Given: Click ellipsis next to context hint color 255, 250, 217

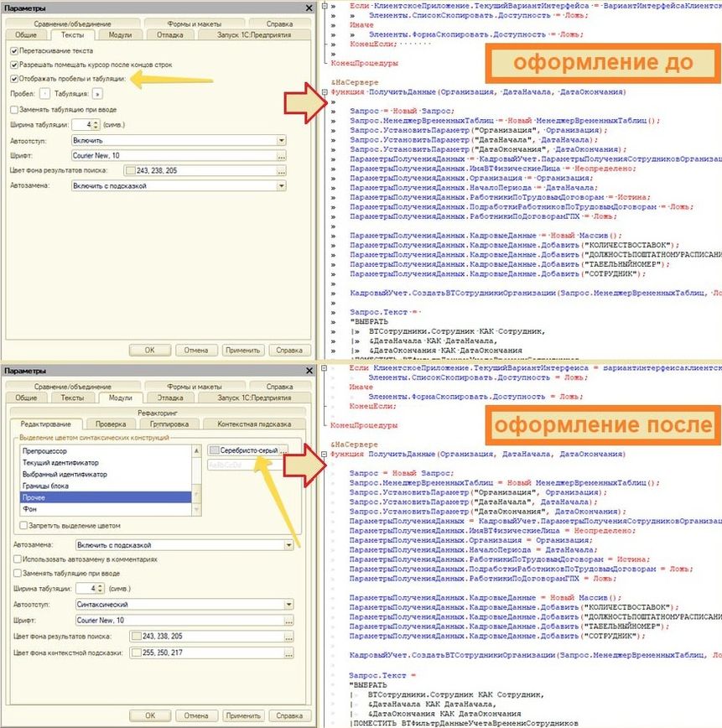Looking at the screenshot, I should (288, 653).
